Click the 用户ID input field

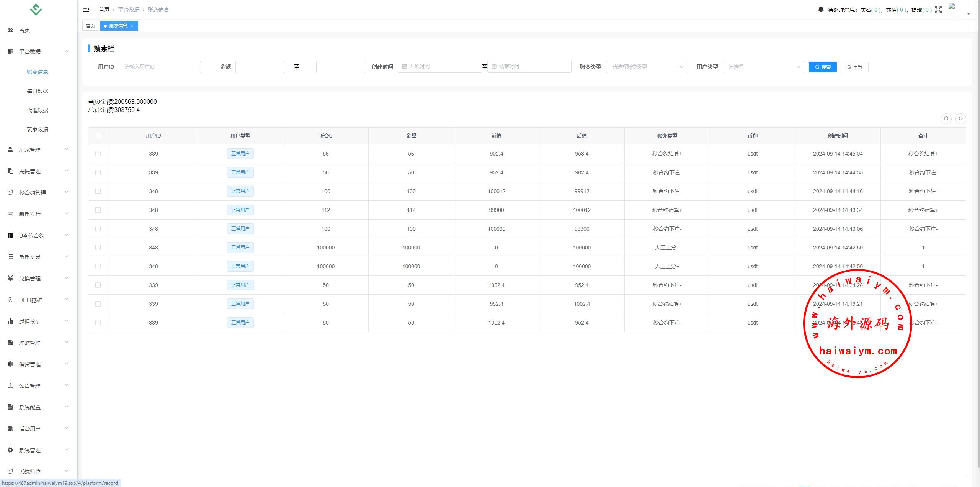(x=160, y=67)
